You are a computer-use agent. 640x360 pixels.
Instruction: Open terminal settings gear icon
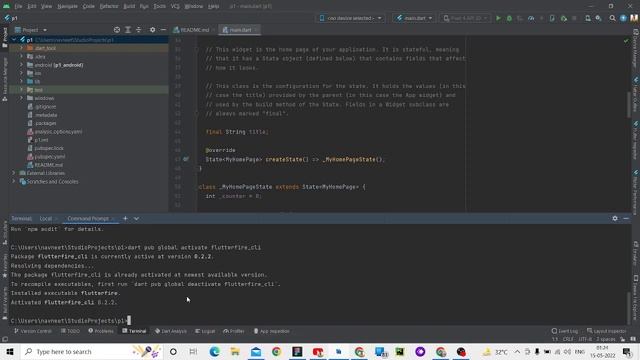click(615, 218)
